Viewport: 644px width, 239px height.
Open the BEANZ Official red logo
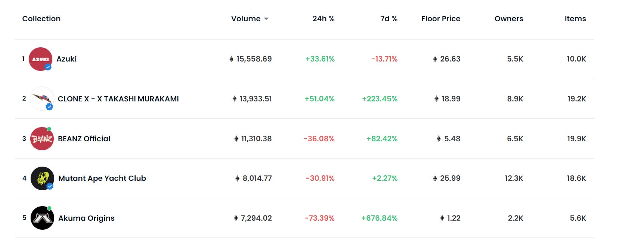[x=42, y=139]
